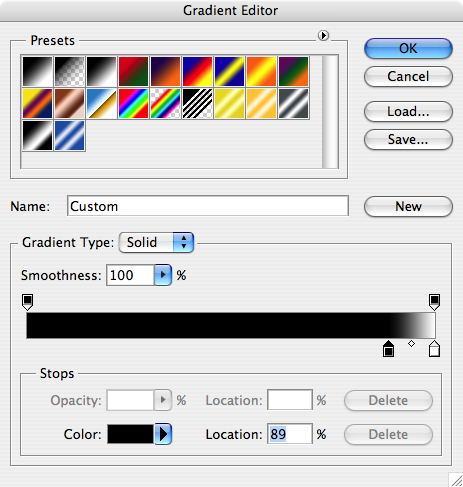Select the blue striped gradient preset

tap(69, 136)
